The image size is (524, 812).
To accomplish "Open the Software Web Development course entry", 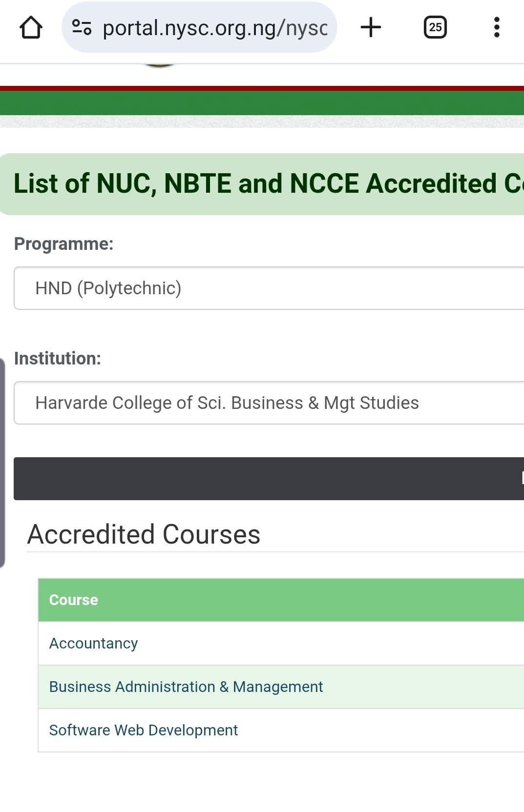I will coord(143,730).
